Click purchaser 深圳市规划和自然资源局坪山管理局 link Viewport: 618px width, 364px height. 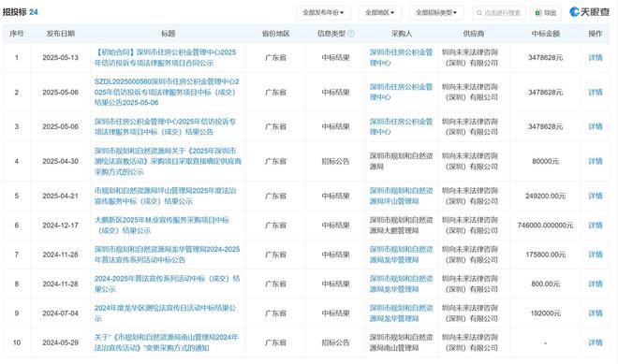(401, 196)
